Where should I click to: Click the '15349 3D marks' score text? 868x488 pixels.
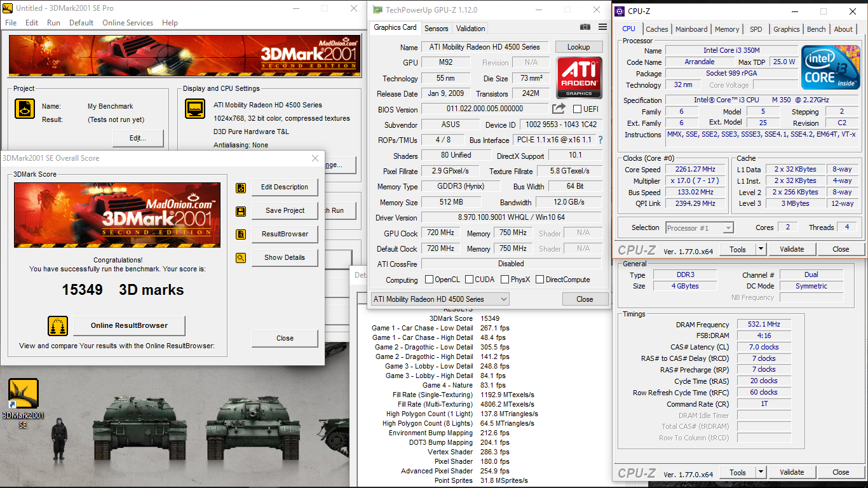point(123,290)
